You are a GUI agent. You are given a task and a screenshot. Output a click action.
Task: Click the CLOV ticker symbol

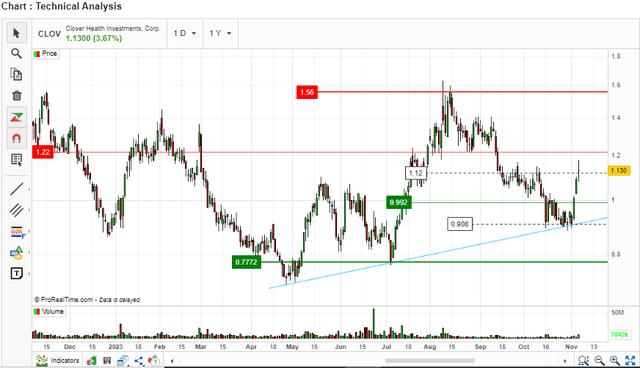coord(49,34)
